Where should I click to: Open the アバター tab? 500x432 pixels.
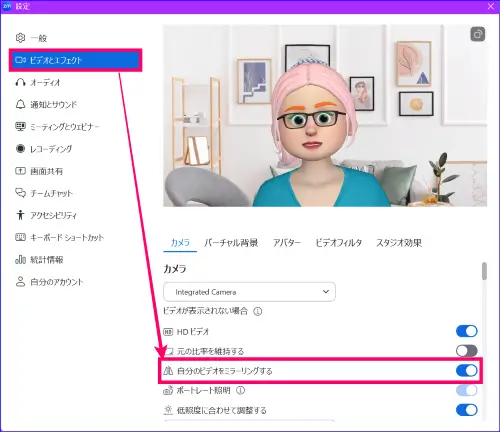point(287,243)
